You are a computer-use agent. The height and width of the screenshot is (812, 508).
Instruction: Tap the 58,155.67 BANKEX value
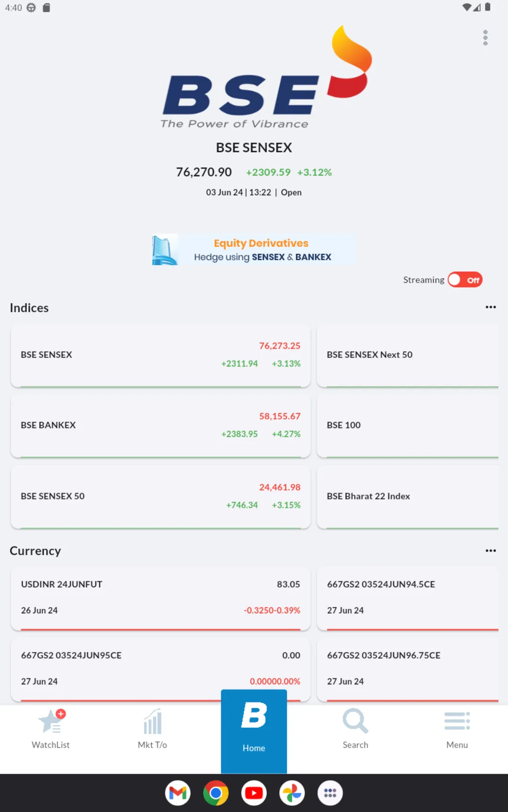(x=280, y=416)
